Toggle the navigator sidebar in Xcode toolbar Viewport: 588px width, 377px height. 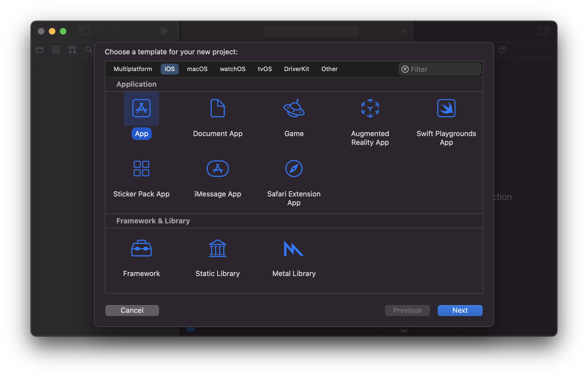[84, 31]
